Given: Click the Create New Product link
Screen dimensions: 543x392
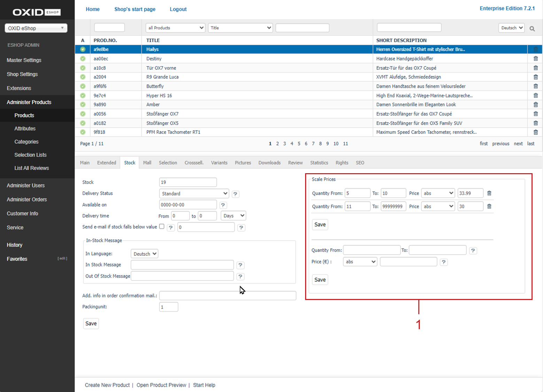Looking at the screenshot, I should pos(107,385).
